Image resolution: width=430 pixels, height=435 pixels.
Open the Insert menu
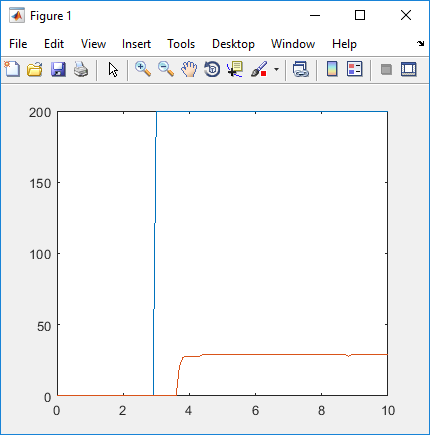tap(136, 44)
